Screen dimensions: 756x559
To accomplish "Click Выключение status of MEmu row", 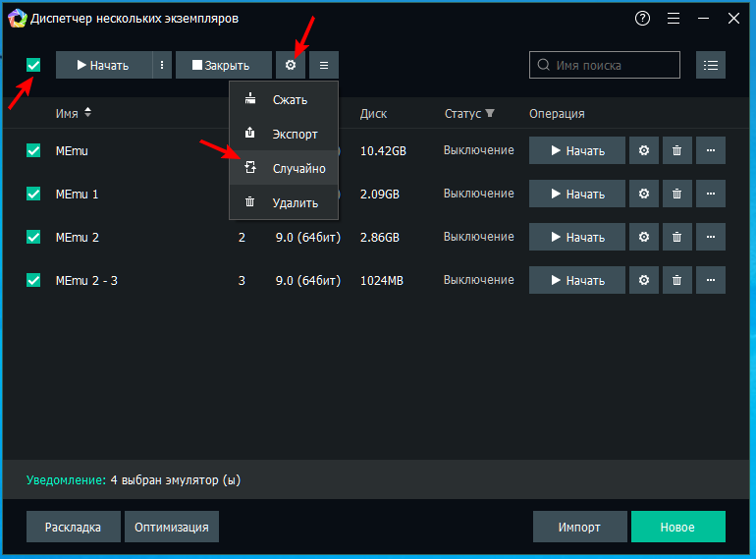I will (479, 150).
